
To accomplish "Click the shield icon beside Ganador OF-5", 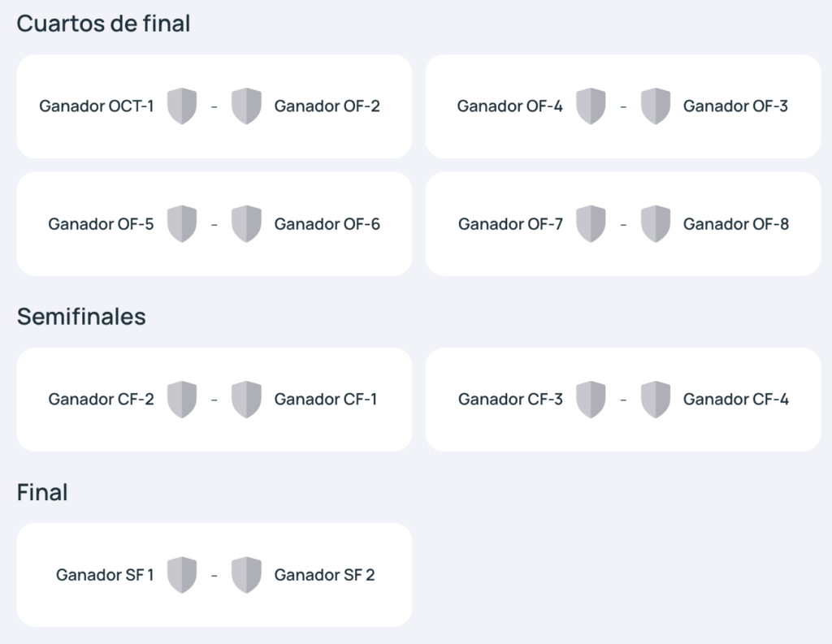I will (x=182, y=224).
